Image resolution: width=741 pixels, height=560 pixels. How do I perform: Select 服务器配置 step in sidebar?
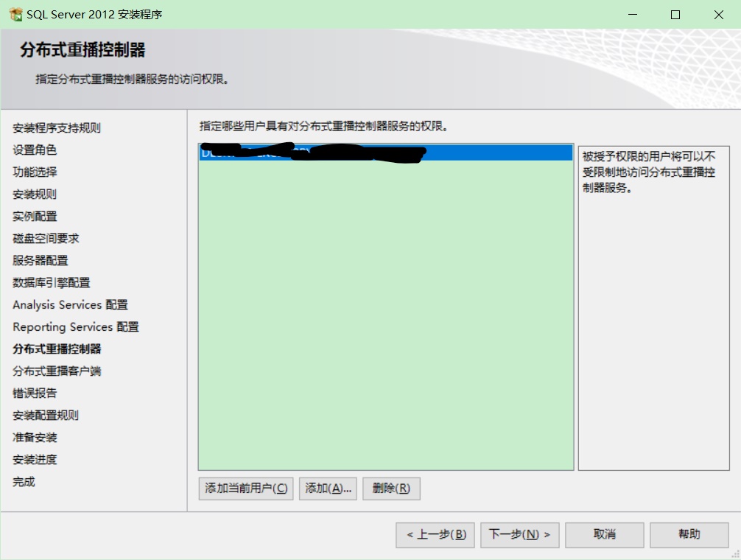tap(41, 260)
